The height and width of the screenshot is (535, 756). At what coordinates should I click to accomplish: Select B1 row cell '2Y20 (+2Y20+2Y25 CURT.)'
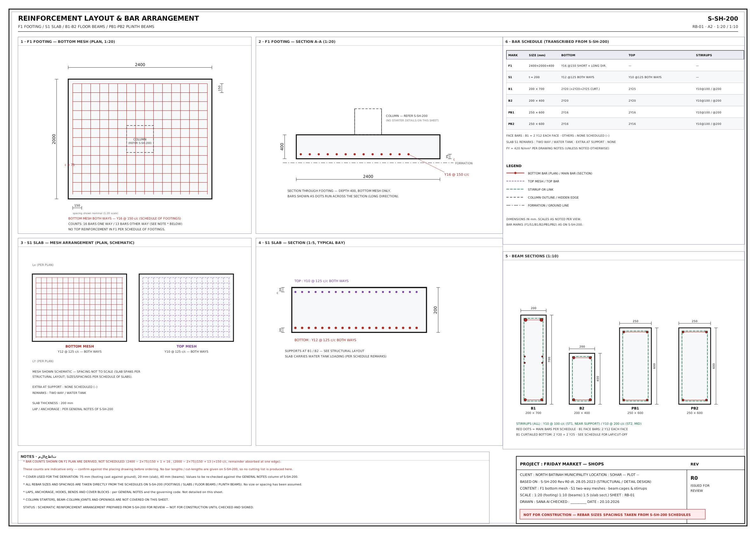[x=580, y=89]
